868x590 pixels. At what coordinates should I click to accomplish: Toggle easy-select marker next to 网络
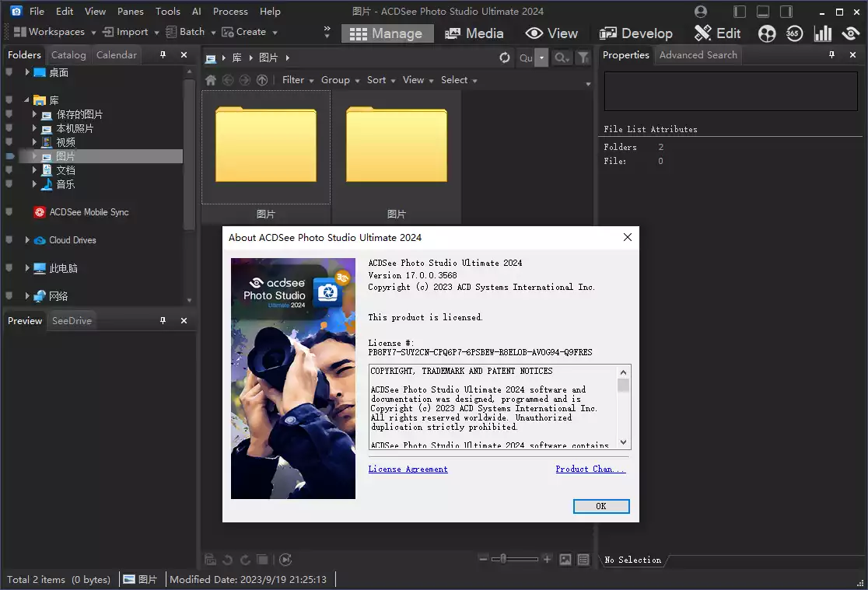pyautogui.click(x=9, y=295)
